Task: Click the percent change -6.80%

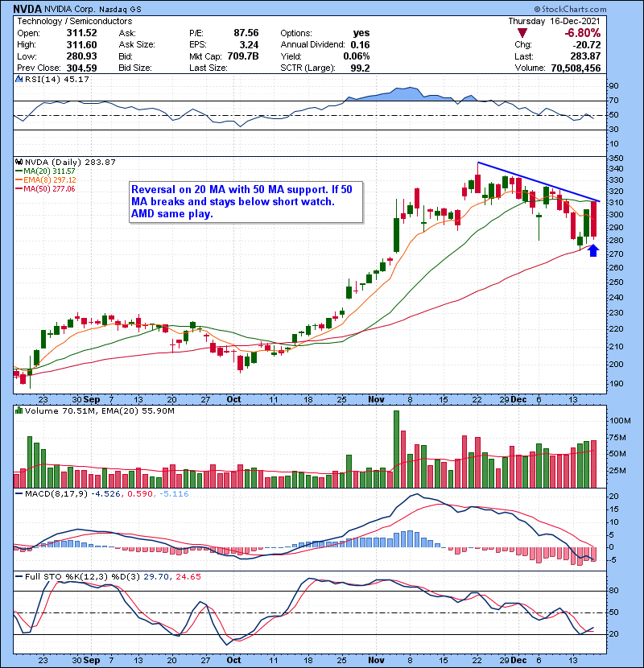Action: click(582, 33)
